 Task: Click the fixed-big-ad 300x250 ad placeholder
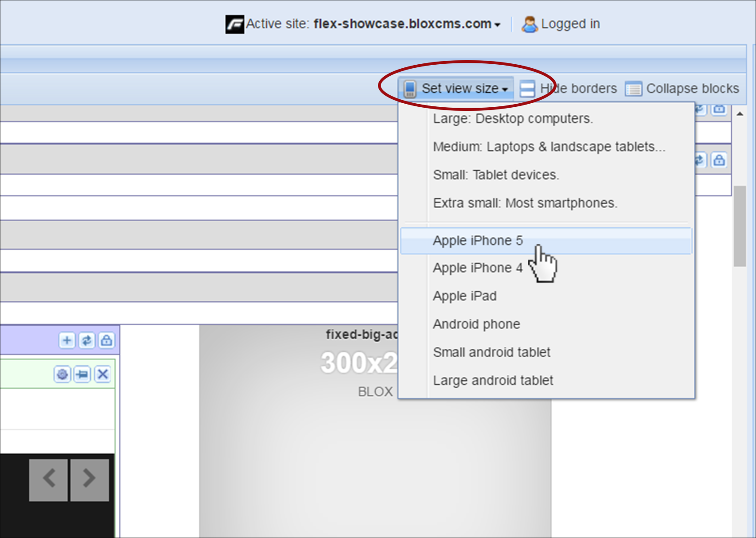tap(375, 431)
